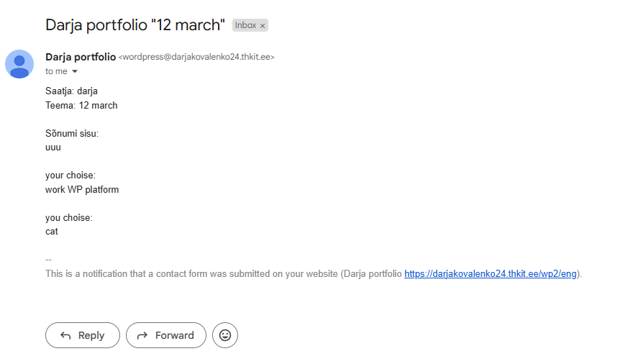Click the sender's profile avatar icon

tap(19, 64)
